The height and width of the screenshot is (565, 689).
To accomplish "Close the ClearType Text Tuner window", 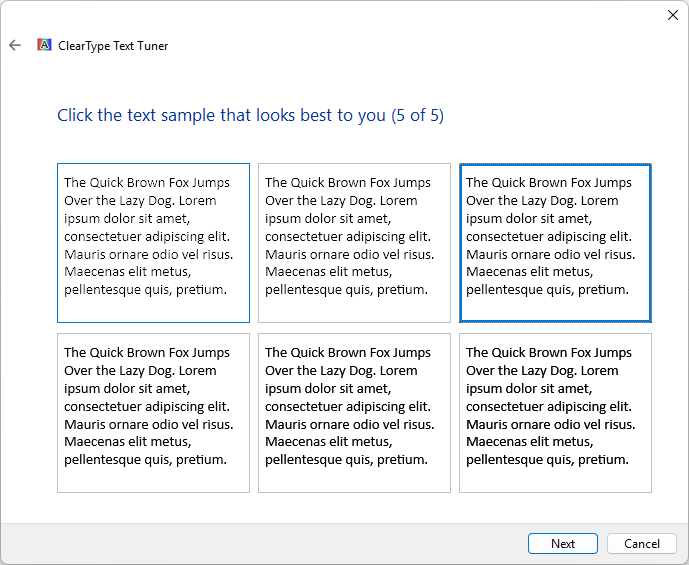I will tap(672, 15).
